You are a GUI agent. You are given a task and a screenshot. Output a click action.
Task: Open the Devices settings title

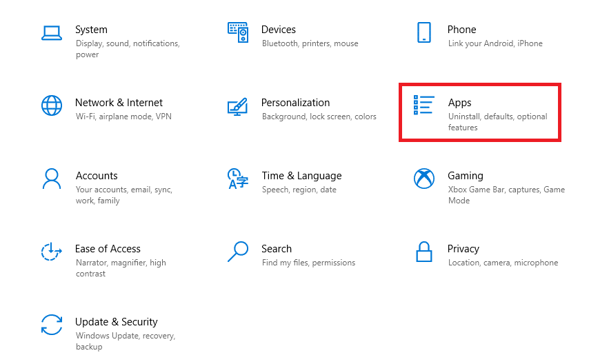(x=279, y=30)
